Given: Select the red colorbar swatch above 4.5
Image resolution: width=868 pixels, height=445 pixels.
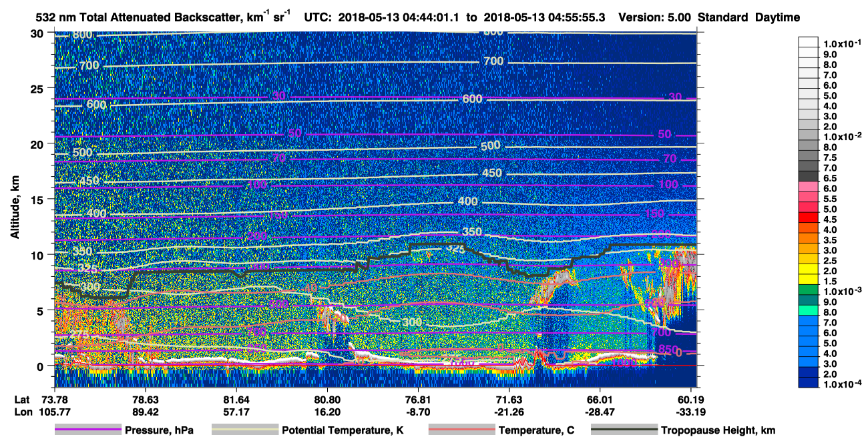Looking at the screenshot, I should [x=808, y=217].
